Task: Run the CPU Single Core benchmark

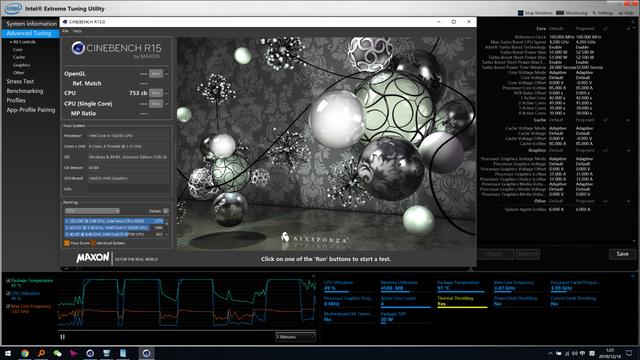Action: (x=156, y=104)
